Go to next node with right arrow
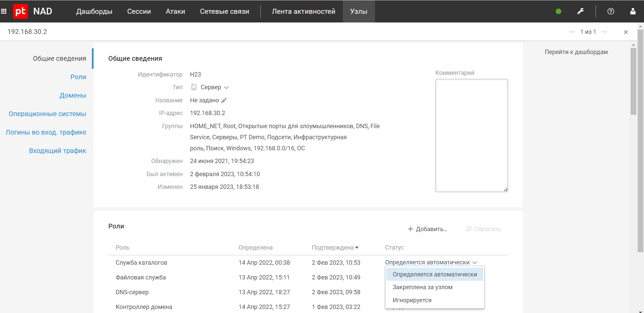This screenshot has height=313, width=644. 604,32
